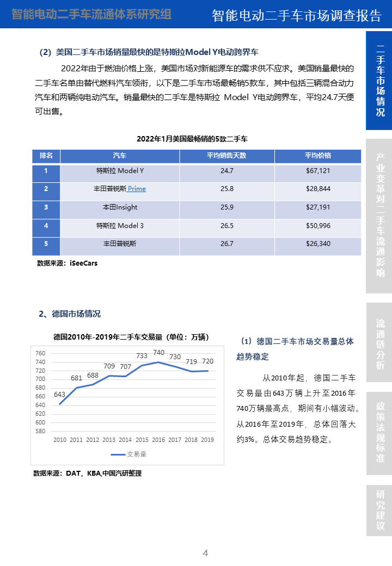Screen dimensions: 392x566
Task: Click the 2019 x-axis label
Action: tap(207, 440)
